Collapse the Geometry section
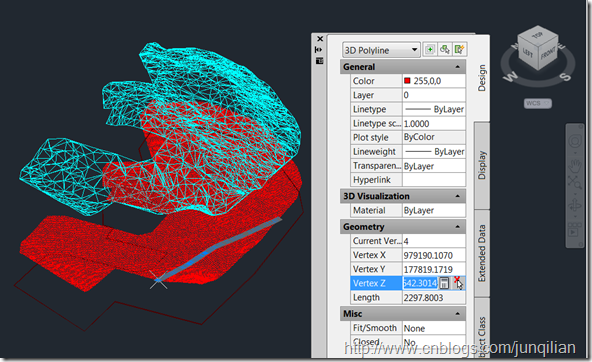Image resolution: width=592 pixels, height=362 pixels. pyautogui.click(x=458, y=227)
